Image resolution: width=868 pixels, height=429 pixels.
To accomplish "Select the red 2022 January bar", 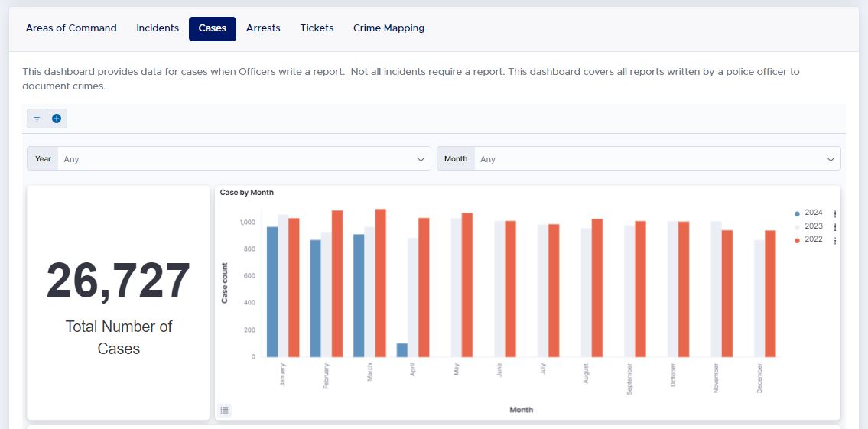I will click(x=294, y=288).
